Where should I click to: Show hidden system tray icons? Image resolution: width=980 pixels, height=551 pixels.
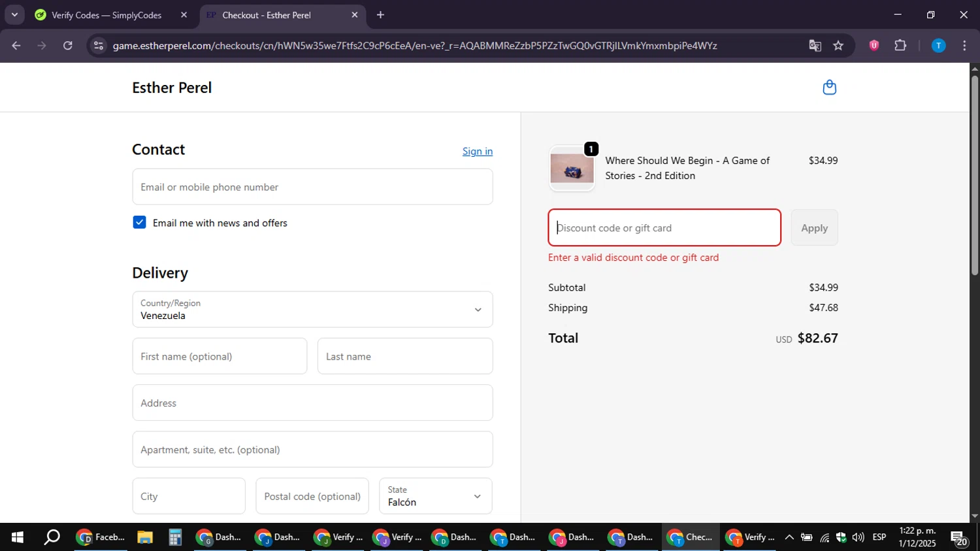click(789, 537)
